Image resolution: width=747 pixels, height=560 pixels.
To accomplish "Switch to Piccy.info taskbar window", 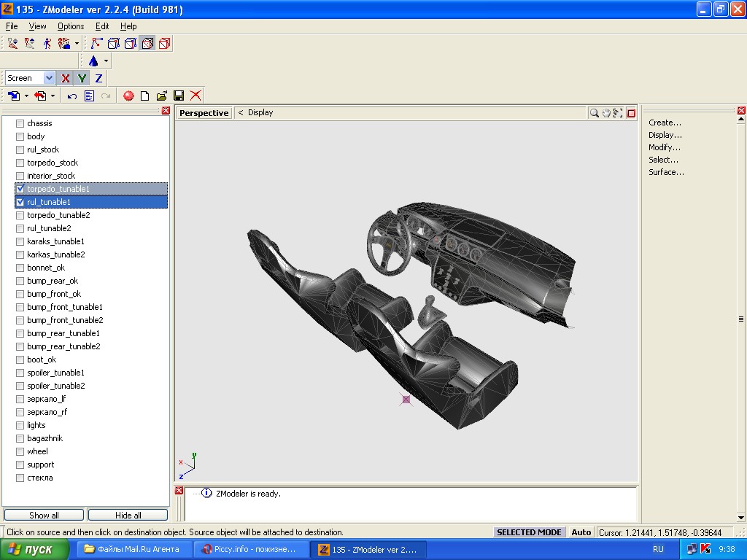I will (251, 550).
